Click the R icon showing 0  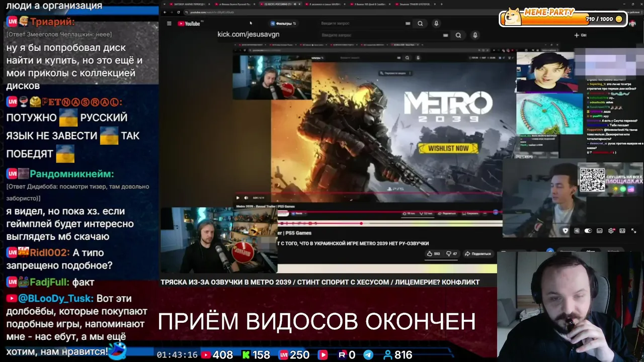click(x=342, y=355)
